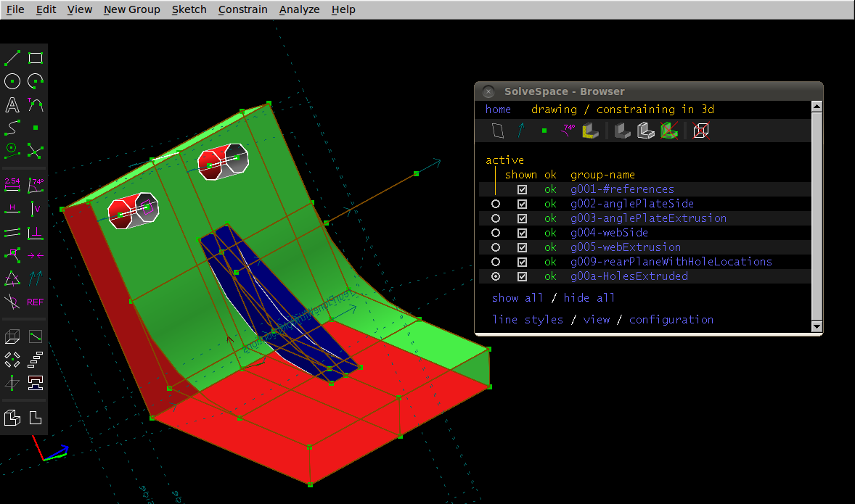This screenshot has height=504, width=855.
Task: Apply the distance 2.54 dimension constraint
Action: (12, 184)
